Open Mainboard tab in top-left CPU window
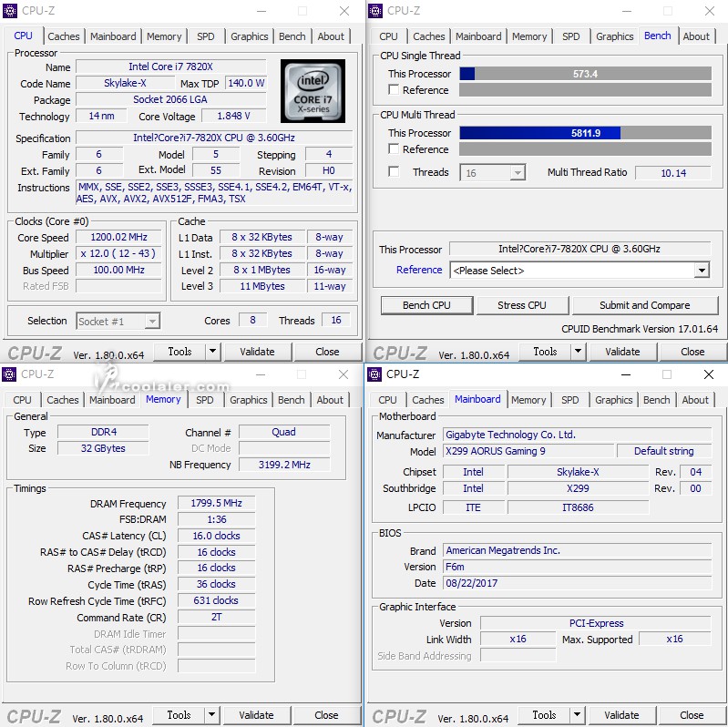The width and height of the screenshot is (728, 727). pos(113,36)
